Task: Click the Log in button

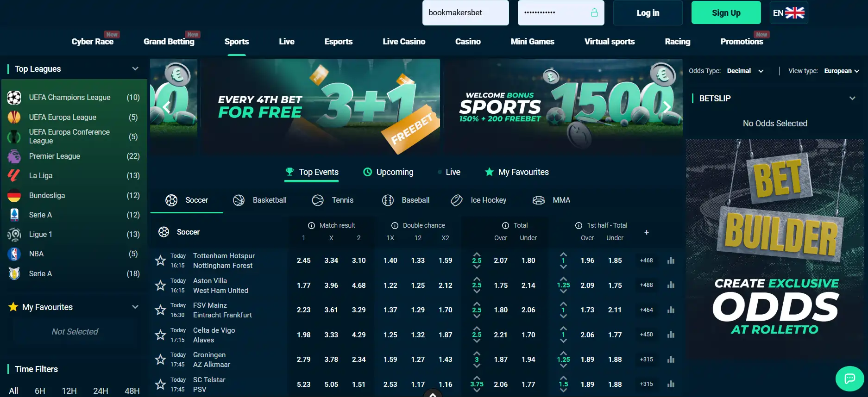Action: [x=648, y=13]
